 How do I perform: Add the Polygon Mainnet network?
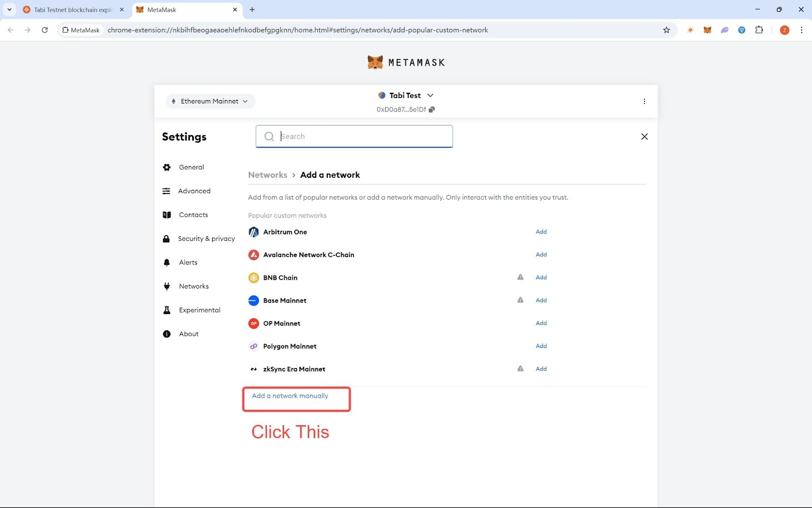coord(541,346)
